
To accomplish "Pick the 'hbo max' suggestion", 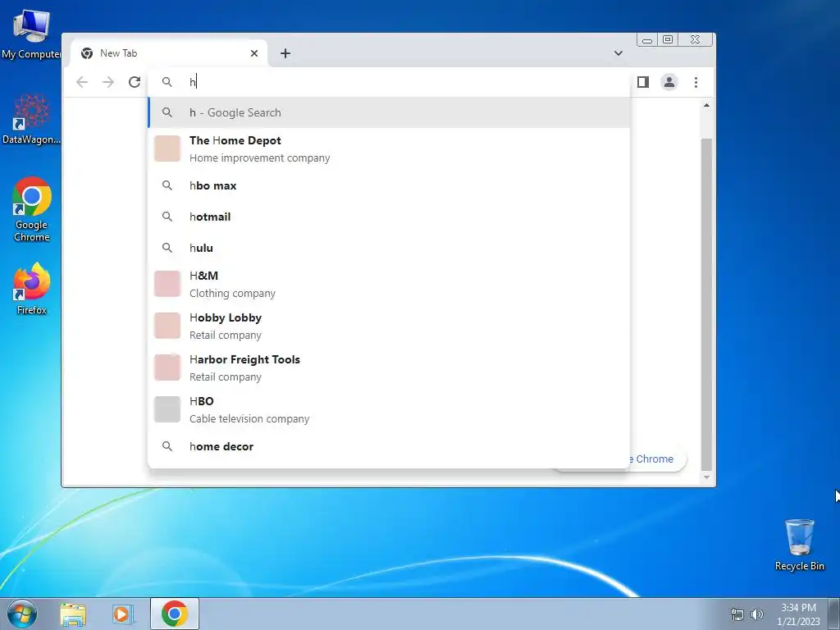I will pos(389,185).
